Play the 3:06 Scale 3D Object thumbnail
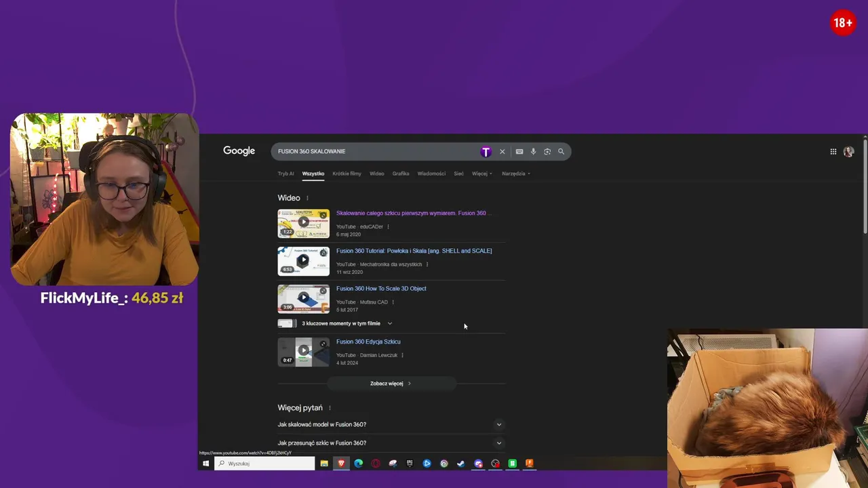Screen dimensions: 868x488 (303, 299)
